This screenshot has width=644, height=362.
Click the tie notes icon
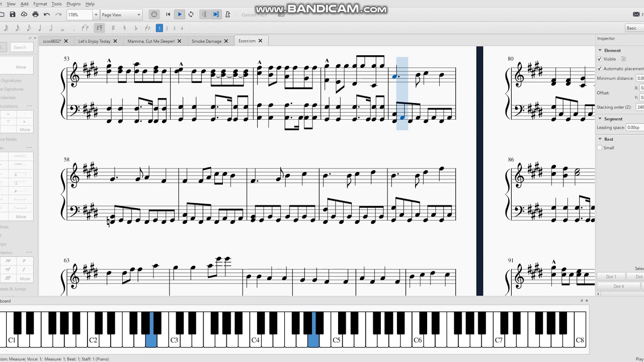pos(85,28)
